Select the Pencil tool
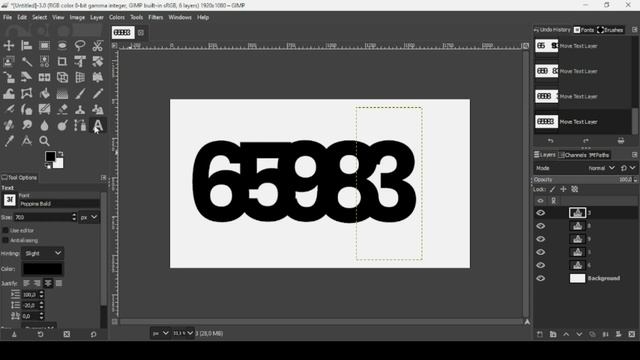Screen dimensions: 640x360 (x=98, y=93)
